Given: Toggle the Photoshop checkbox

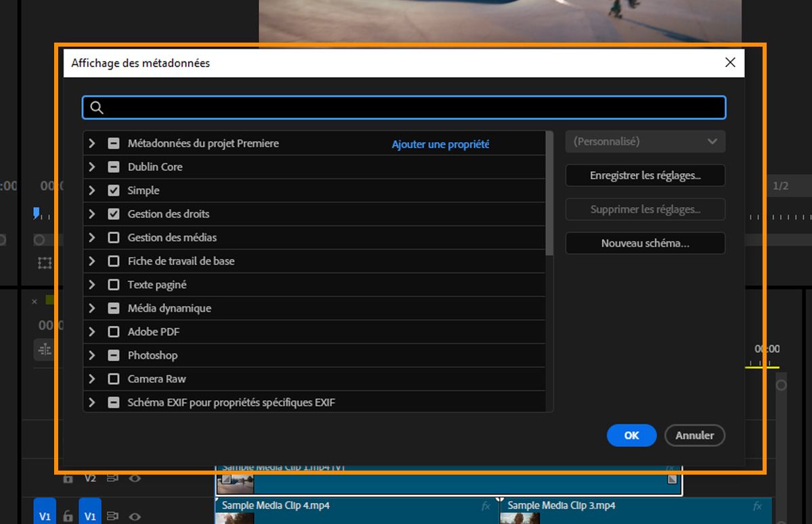Looking at the screenshot, I should click(x=114, y=355).
